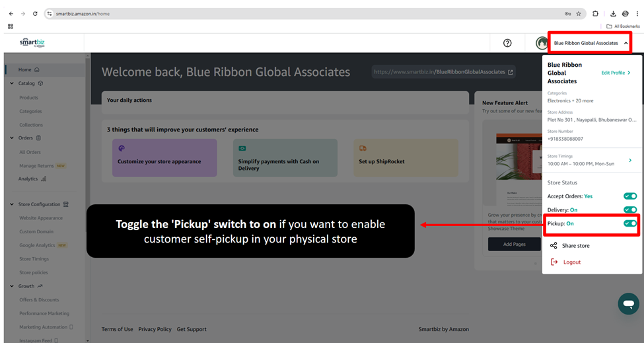644x343 pixels.
Task: Open Custom Domain in sidebar
Action: click(x=36, y=232)
